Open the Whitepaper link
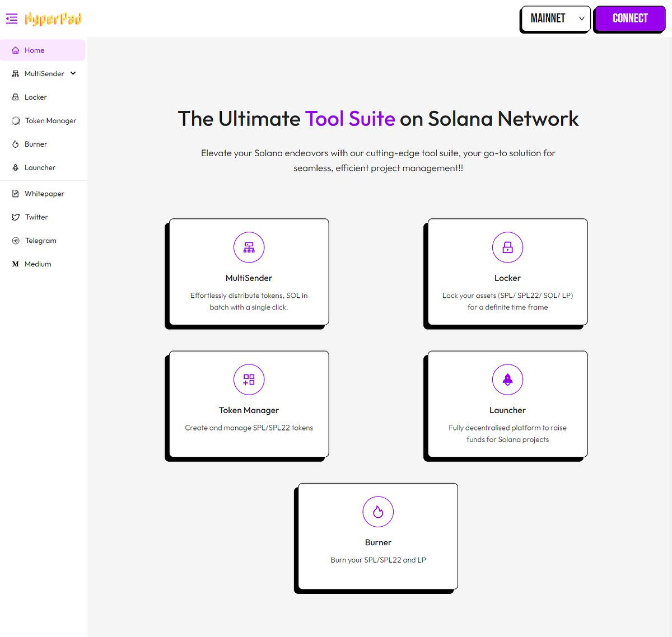This screenshot has height=637, width=672. click(43, 194)
